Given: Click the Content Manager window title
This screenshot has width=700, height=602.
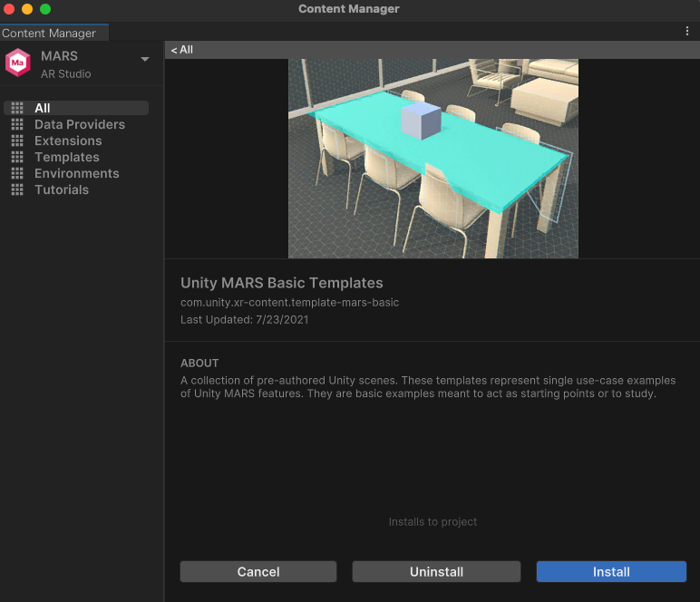Looking at the screenshot, I should coord(349,9).
